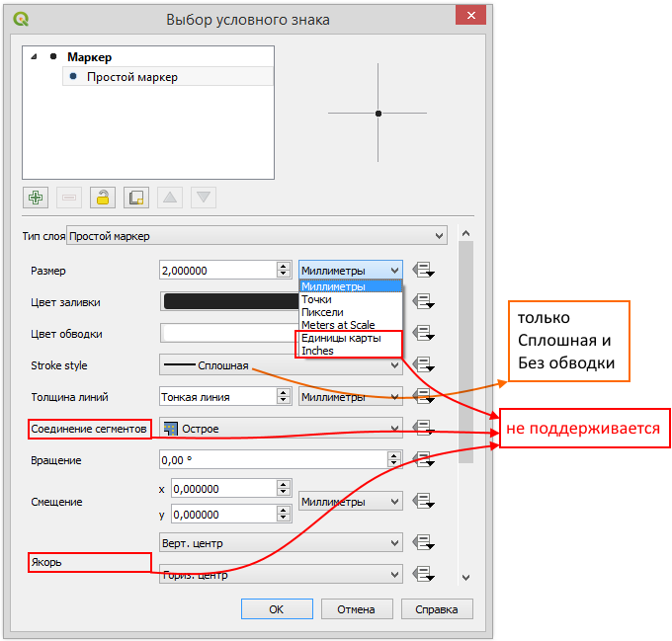Click the Отмена button
Image resolution: width=672 pixels, height=641 pixels.
356,609
